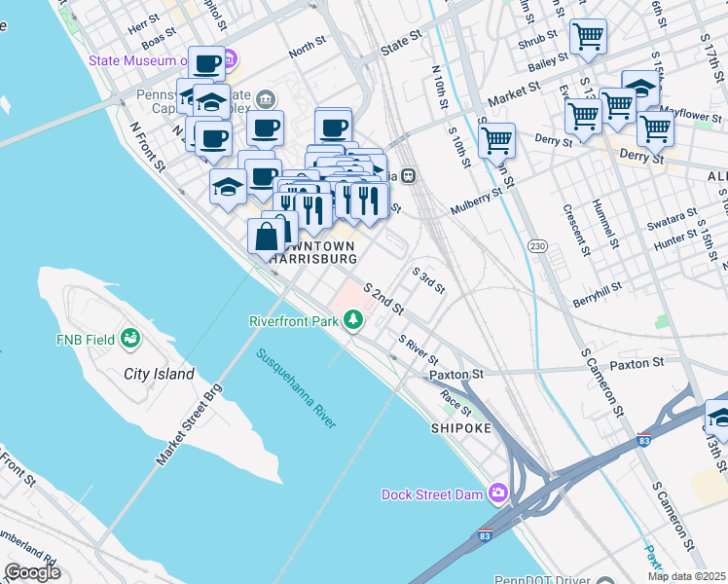This screenshot has height=584, width=728.
Task: Click the graduation cap marker near N Front St
Action: [228, 188]
